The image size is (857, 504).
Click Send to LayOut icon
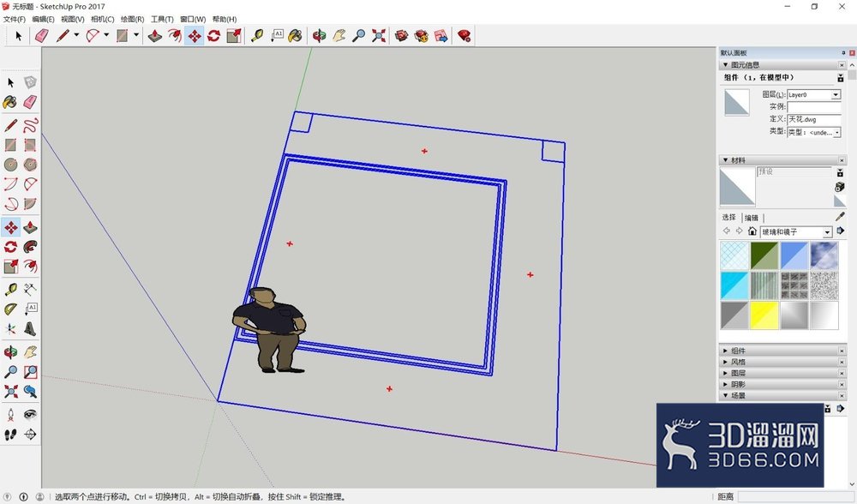coord(441,35)
